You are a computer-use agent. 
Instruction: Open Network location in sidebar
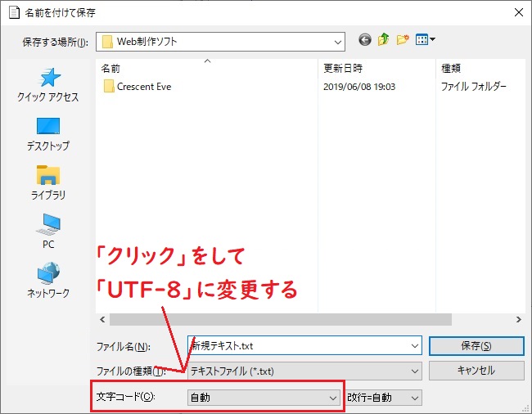[x=48, y=275]
